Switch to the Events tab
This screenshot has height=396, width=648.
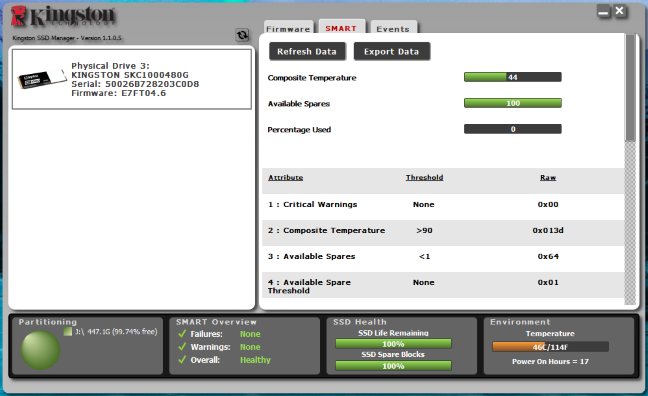(x=393, y=28)
